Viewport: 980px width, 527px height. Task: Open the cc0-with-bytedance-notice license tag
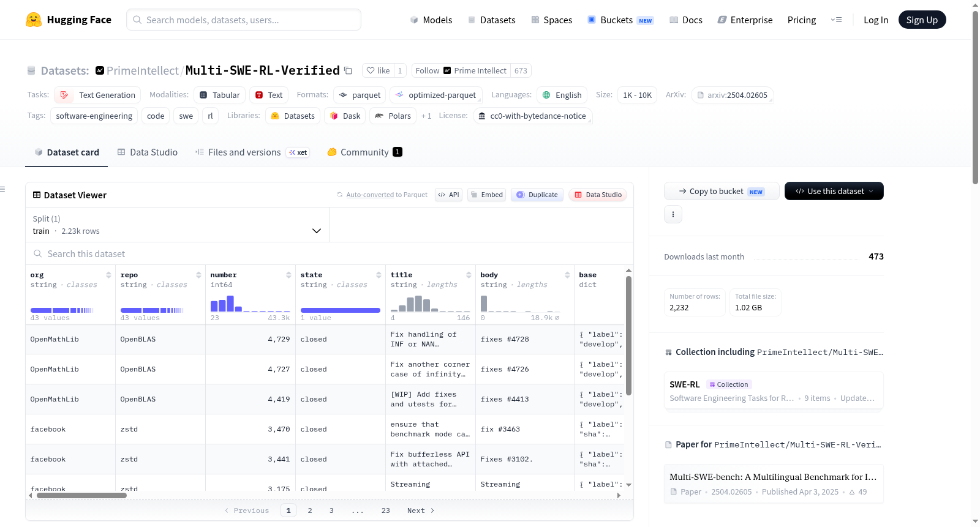[533, 116]
